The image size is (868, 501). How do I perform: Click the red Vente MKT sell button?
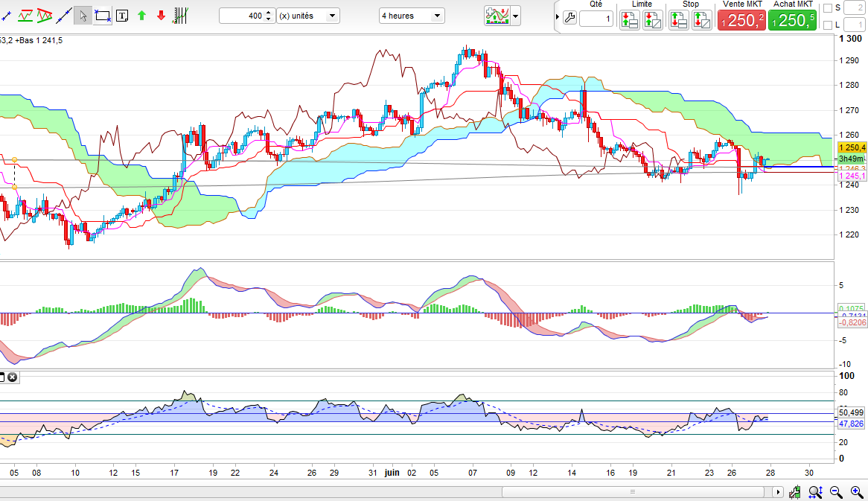(x=741, y=21)
